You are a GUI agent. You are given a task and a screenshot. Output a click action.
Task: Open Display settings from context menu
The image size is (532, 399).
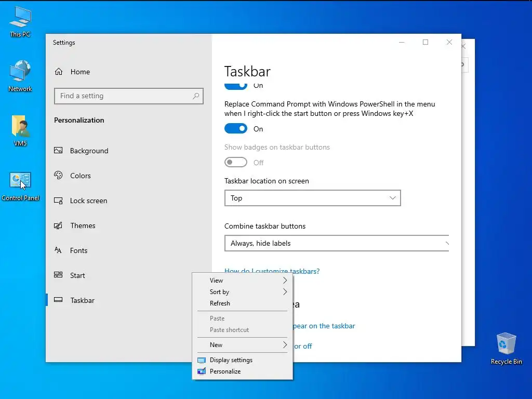(x=242, y=360)
